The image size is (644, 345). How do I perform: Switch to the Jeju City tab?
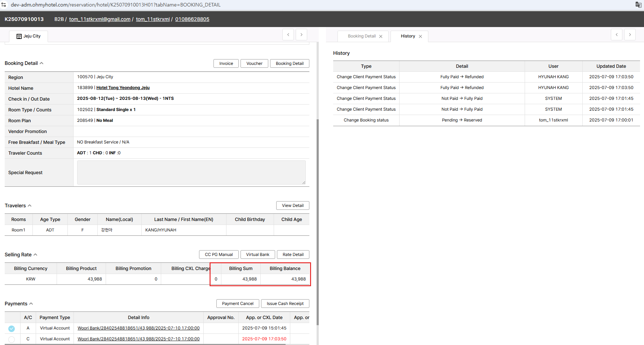click(28, 36)
